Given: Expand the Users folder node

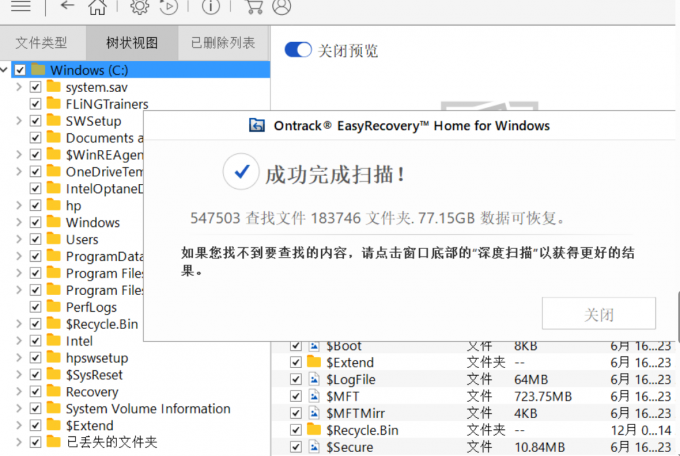Looking at the screenshot, I should [19, 239].
